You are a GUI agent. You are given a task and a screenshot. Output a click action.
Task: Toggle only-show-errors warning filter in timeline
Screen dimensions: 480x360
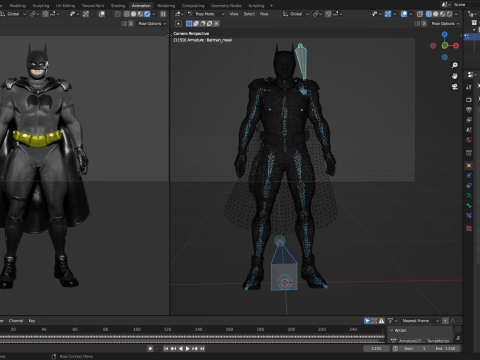381,321
